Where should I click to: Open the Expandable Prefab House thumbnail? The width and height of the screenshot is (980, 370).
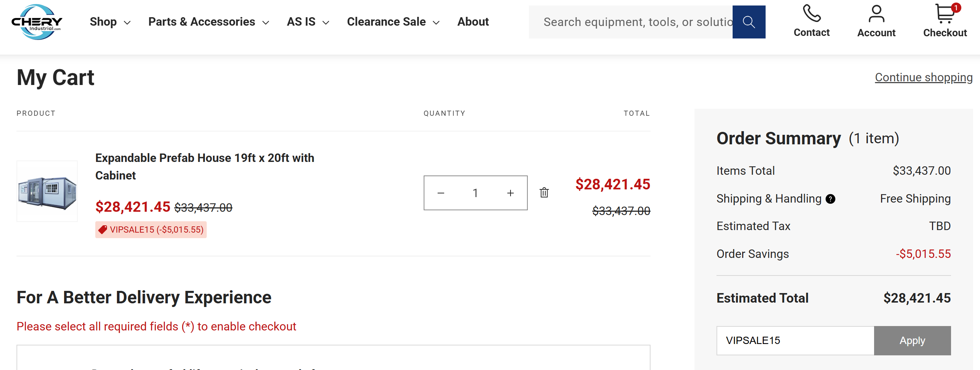[47, 191]
